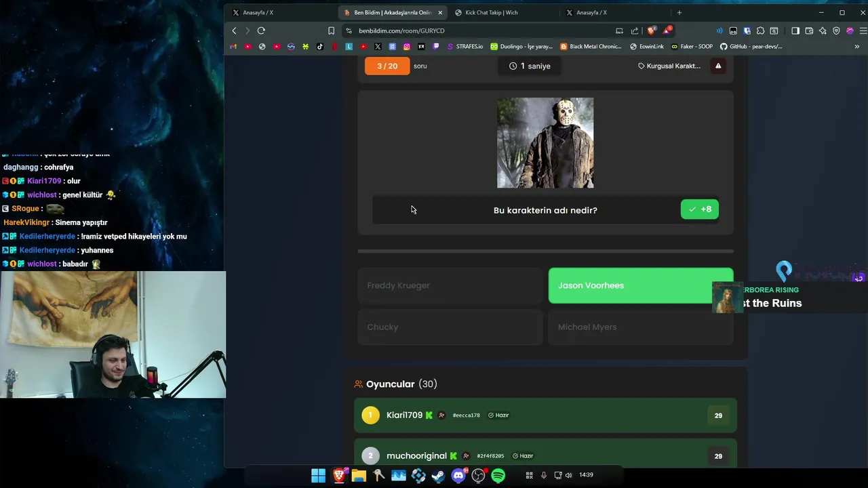The width and height of the screenshot is (868, 488).
Task: Switch to the last Anasayfa / X tab
Action: click(x=591, y=12)
